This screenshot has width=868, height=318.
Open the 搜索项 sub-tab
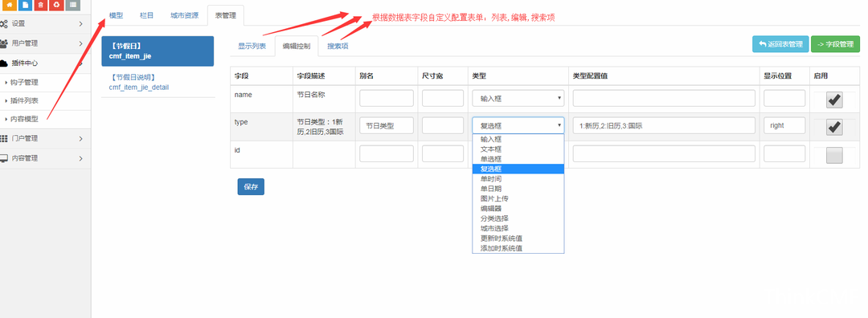tap(338, 46)
